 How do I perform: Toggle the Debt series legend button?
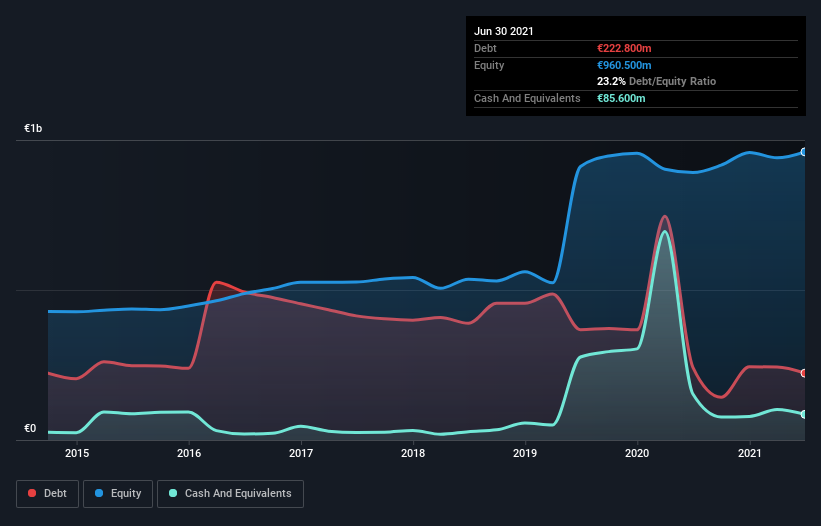pos(48,494)
